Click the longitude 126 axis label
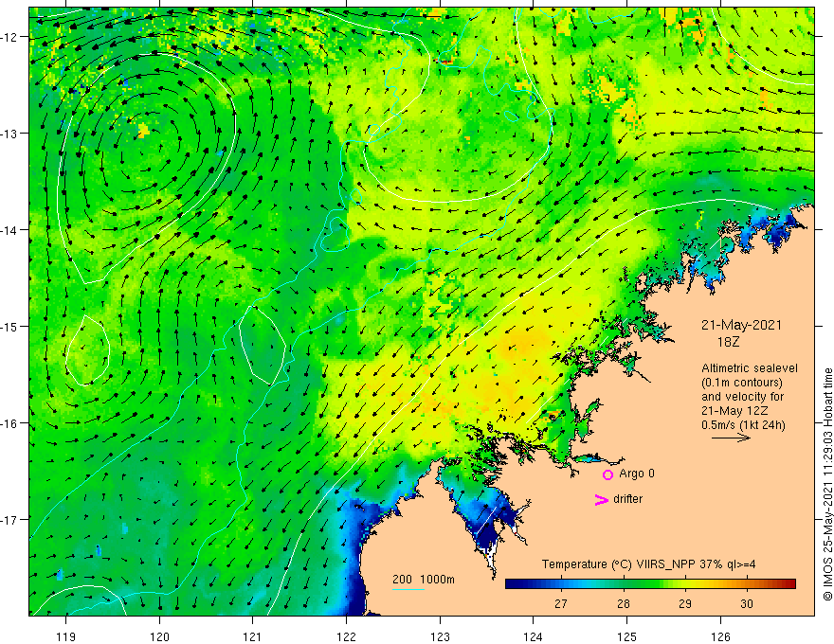 pyautogui.click(x=720, y=636)
